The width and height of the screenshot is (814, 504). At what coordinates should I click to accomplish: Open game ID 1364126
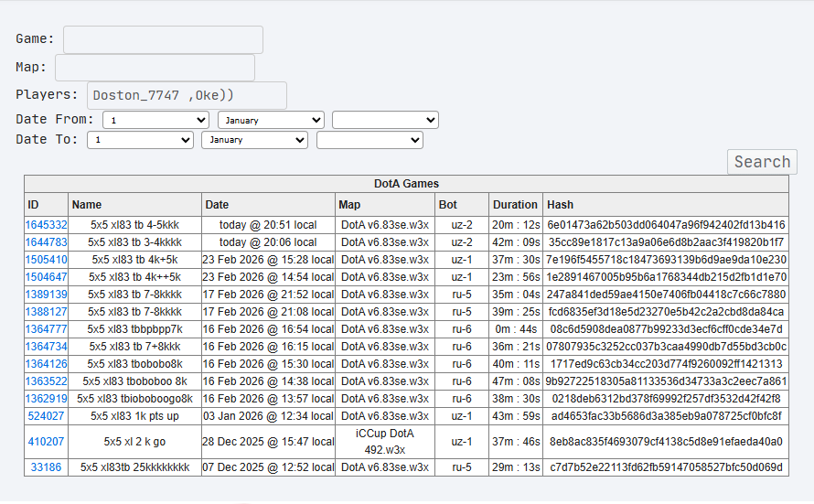coord(47,364)
